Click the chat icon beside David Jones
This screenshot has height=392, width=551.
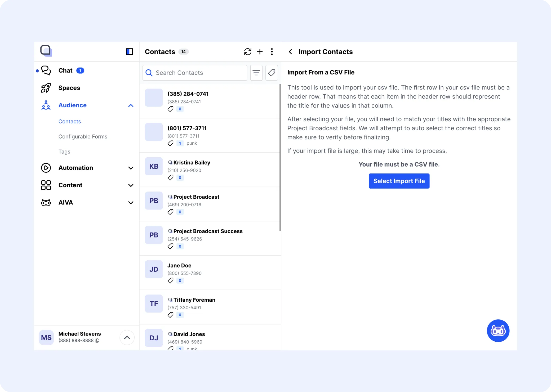click(170, 334)
